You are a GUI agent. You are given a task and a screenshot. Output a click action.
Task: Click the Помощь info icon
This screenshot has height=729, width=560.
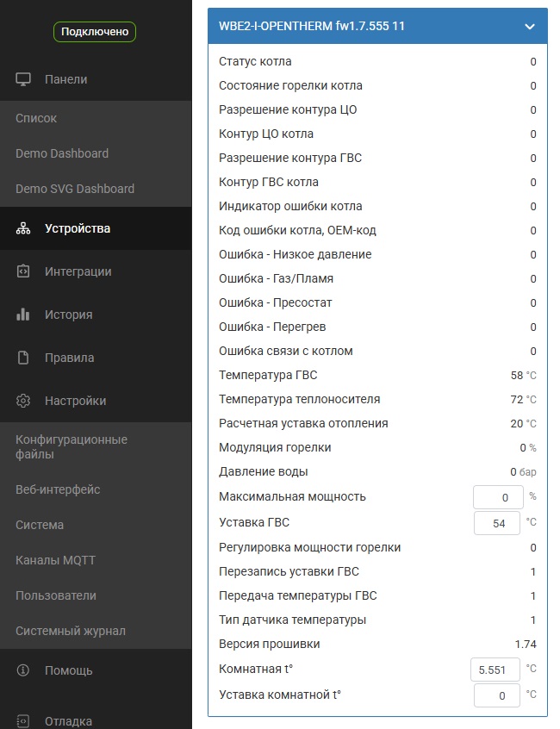(23, 670)
